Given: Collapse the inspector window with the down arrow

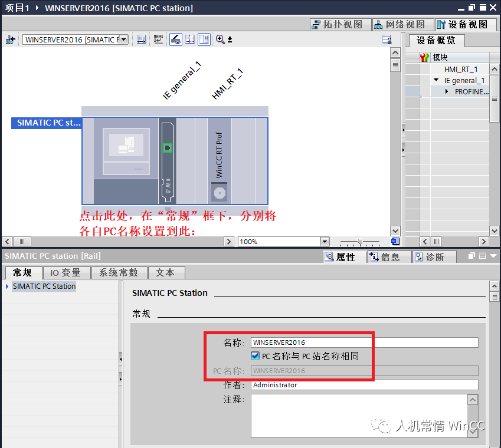Looking at the screenshot, I should pyautogui.click(x=493, y=256).
